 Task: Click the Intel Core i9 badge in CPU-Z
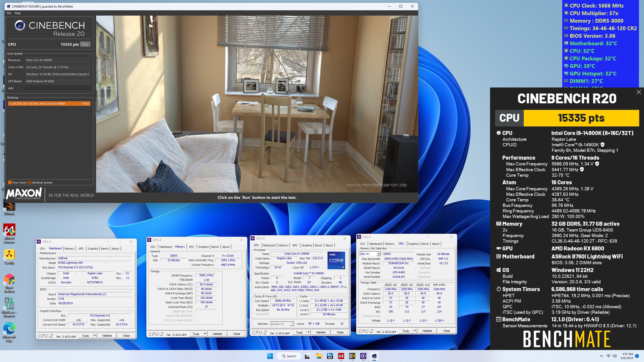coord(336,260)
